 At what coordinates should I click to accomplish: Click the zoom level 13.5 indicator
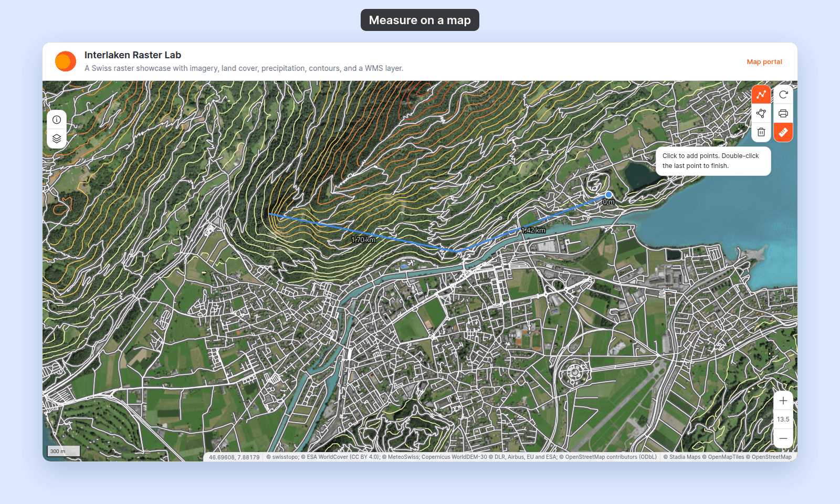[x=783, y=419]
